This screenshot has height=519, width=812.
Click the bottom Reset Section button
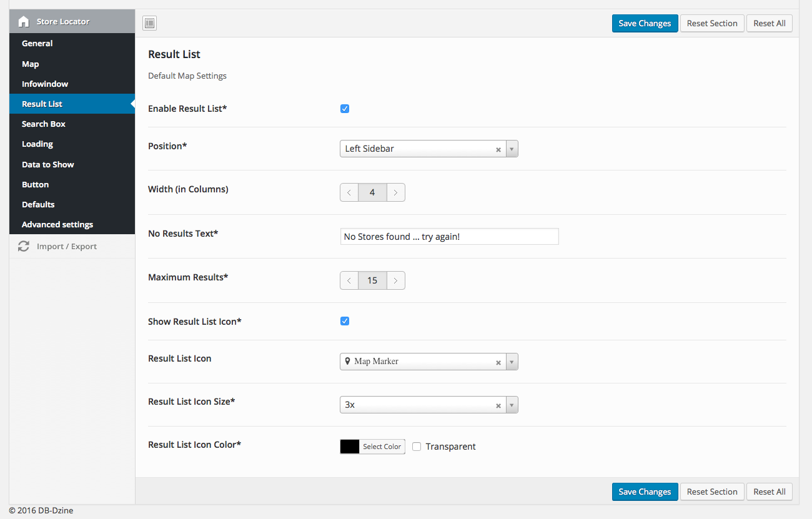pos(712,492)
